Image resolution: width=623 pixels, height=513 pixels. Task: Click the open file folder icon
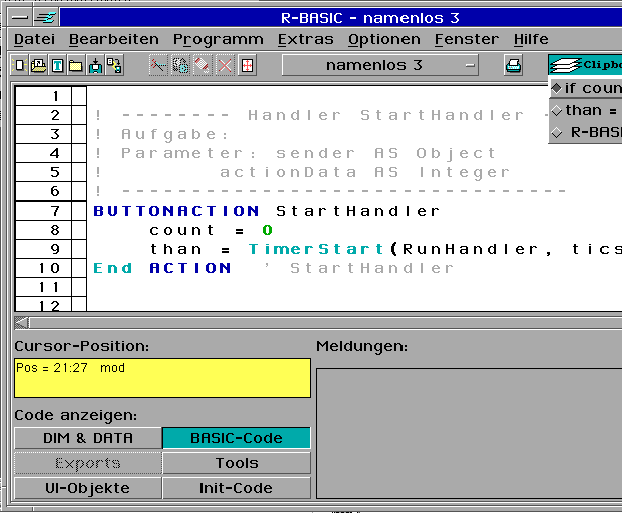[76, 66]
